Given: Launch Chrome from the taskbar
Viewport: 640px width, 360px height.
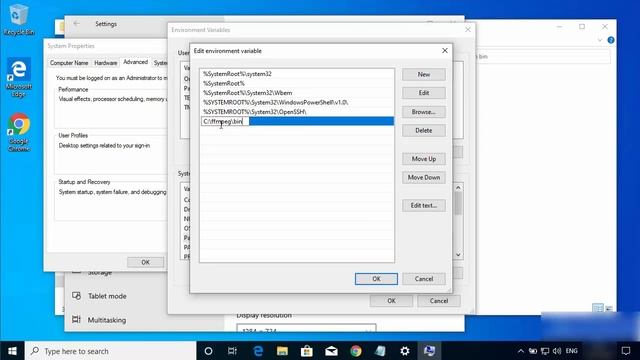Looking at the screenshot, I should pyautogui.click(x=356, y=351).
